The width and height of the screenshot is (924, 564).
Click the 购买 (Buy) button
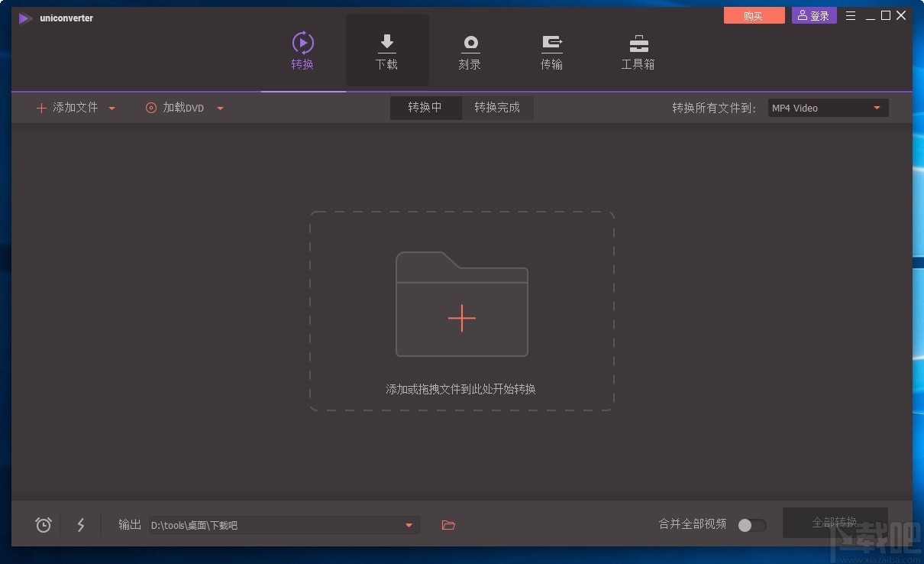click(754, 15)
